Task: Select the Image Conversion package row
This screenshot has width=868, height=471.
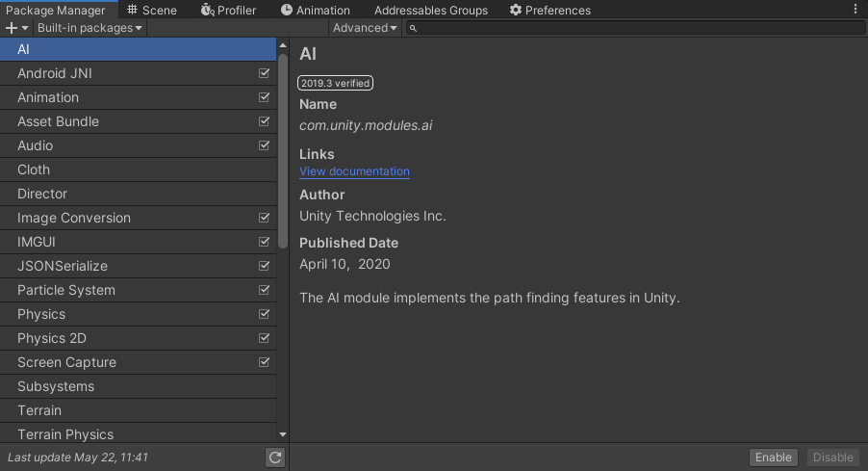Action: (138, 218)
